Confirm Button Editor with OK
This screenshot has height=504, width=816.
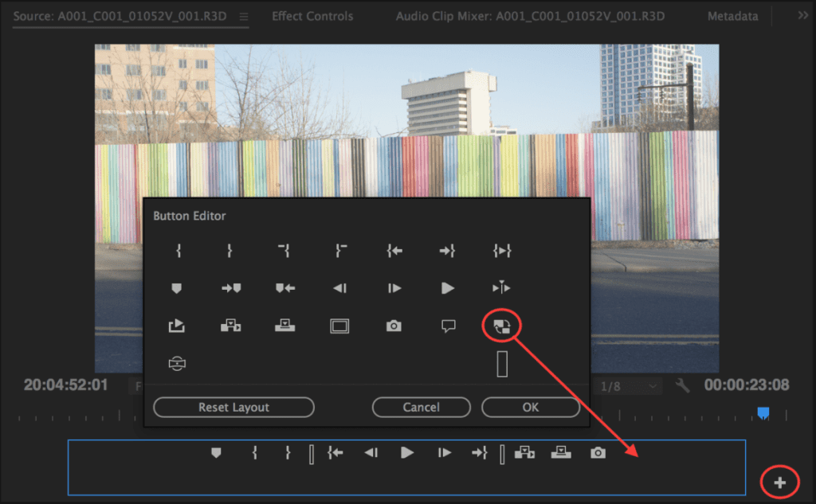pos(530,407)
